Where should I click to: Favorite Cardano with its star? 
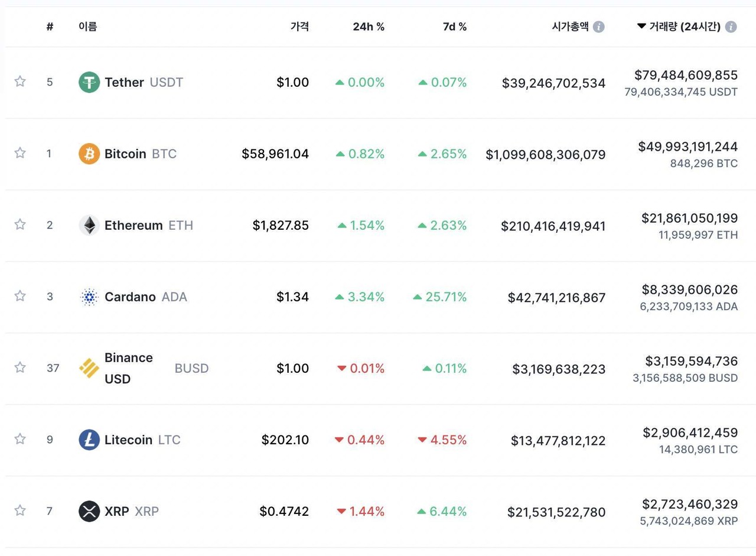tap(20, 296)
